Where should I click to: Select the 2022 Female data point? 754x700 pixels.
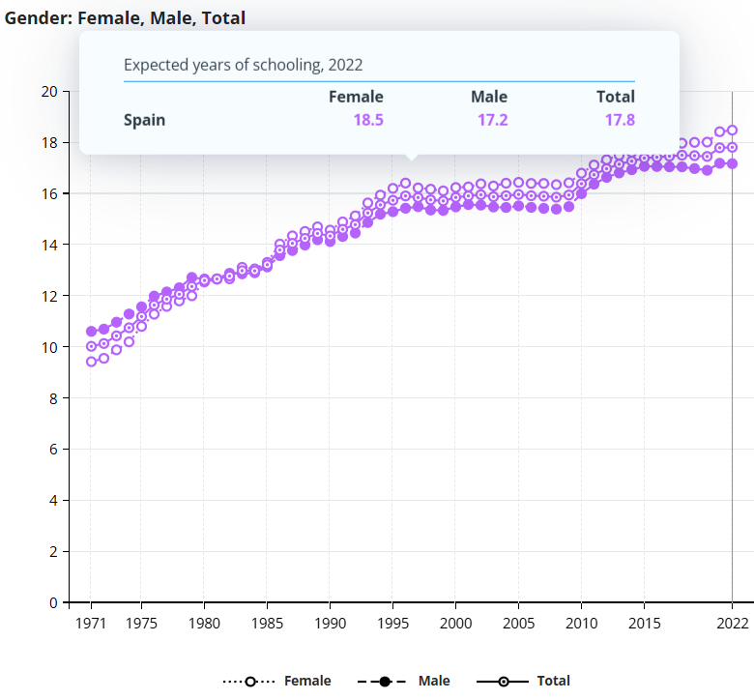click(x=732, y=131)
